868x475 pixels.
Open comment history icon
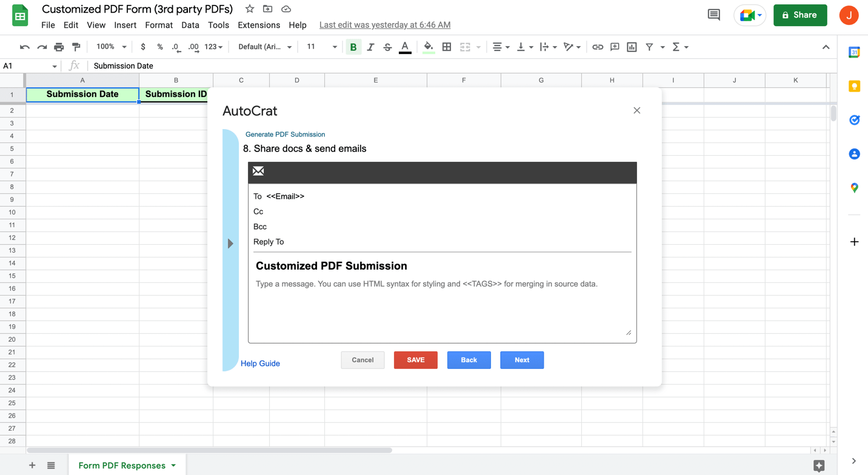713,15
